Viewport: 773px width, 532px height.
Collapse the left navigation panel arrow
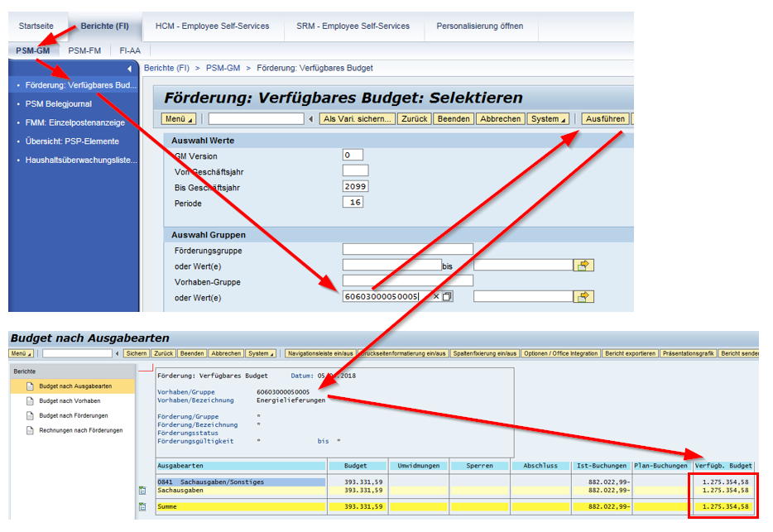point(129,69)
